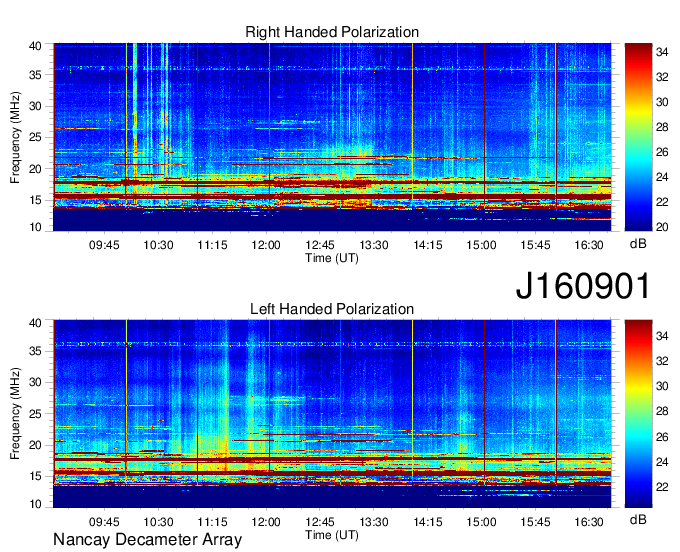Click the 25 frequency tick on Left Handed plot
Screen dimensions: 680x552
pyautogui.click(x=36, y=414)
